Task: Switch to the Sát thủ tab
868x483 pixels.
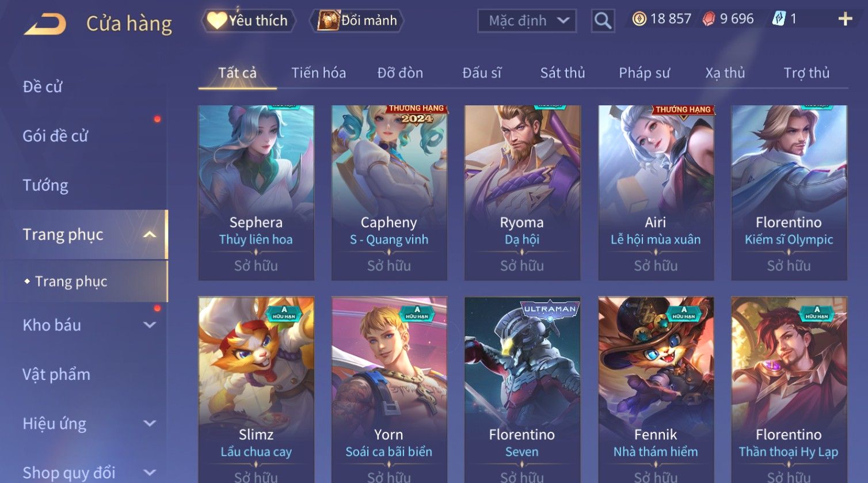Action: coord(562,73)
